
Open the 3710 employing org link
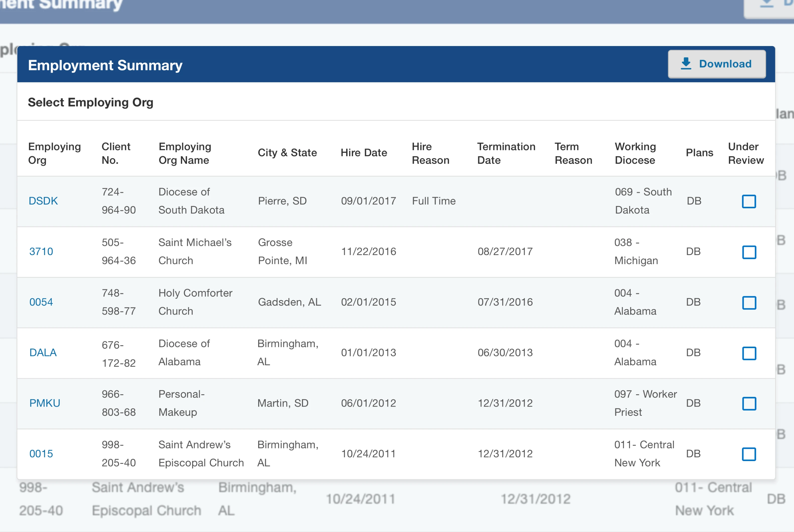41,251
